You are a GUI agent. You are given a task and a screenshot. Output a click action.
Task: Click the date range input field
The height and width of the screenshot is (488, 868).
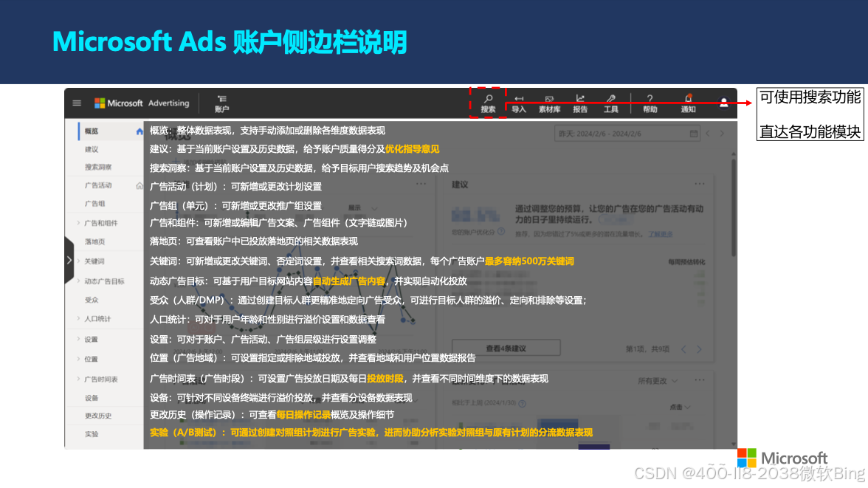click(x=627, y=134)
